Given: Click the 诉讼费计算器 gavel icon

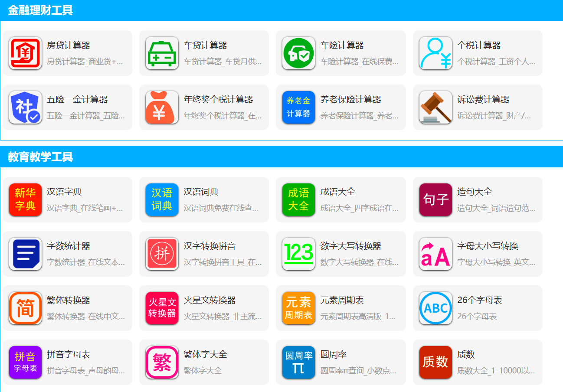Looking at the screenshot, I should 435,108.
